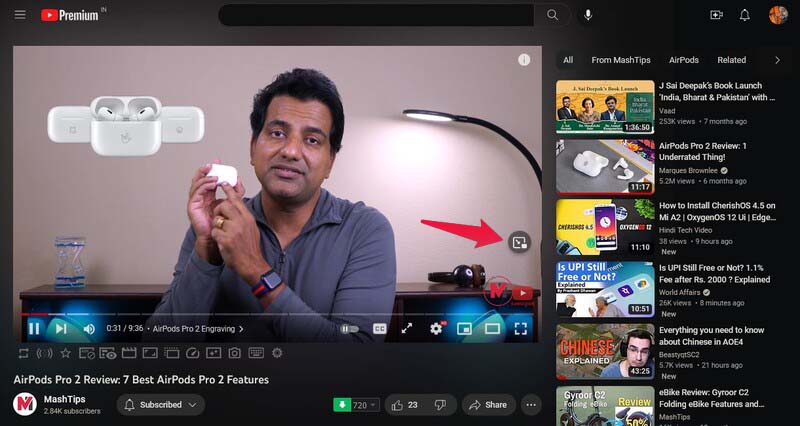Open the MashTips channel name link
Screen dimensions: 800x426
(64, 399)
